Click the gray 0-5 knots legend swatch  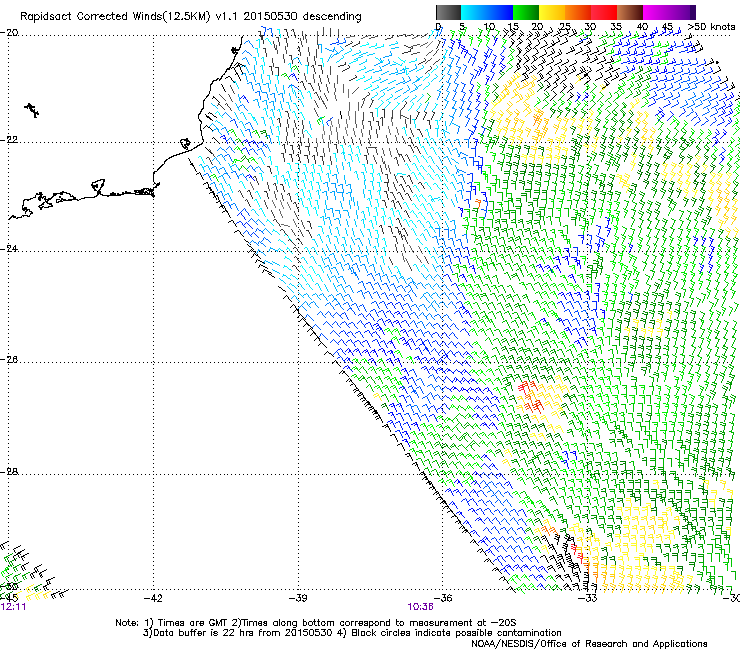coord(448,12)
